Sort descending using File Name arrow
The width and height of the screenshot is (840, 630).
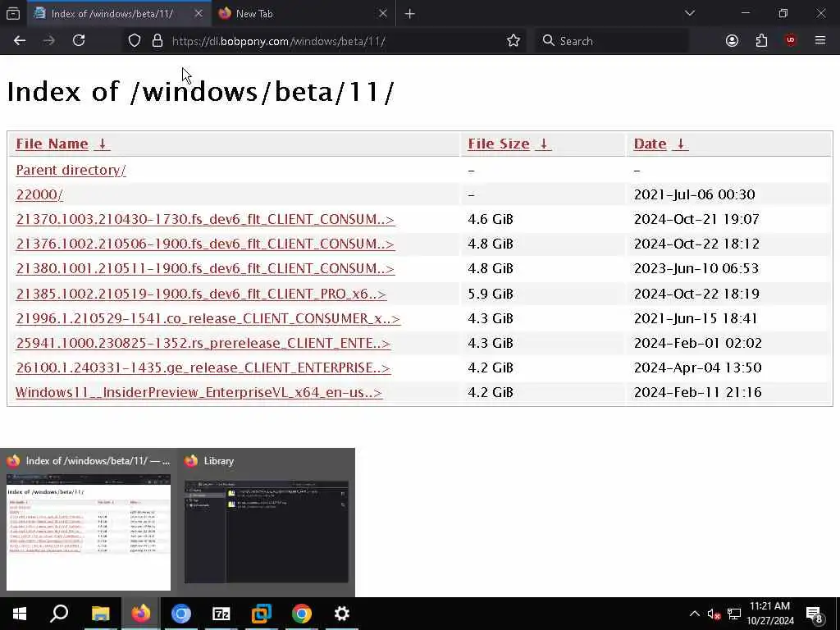pos(103,144)
